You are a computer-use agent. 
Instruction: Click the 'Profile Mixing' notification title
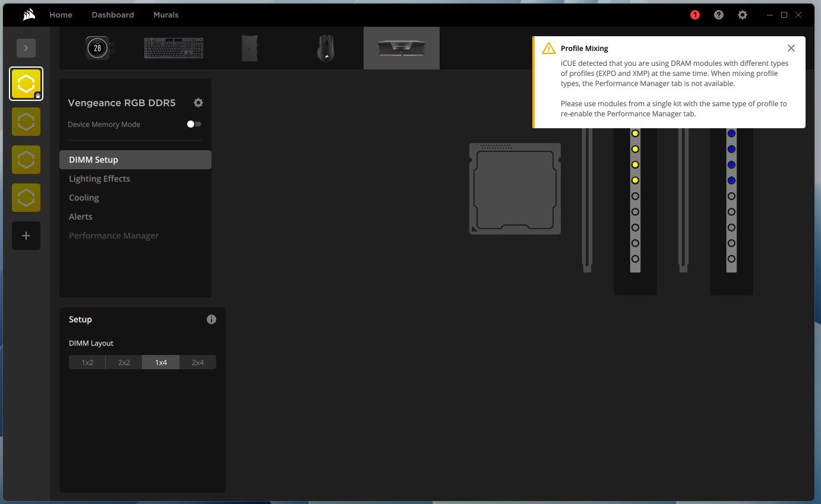pyautogui.click(x=585, y=49)
